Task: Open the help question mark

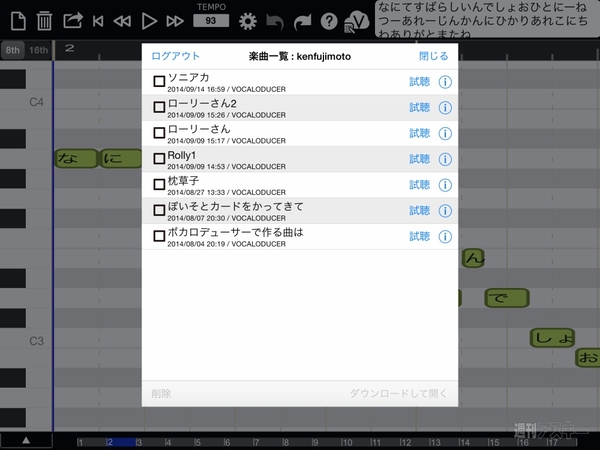Action: point(329,21)
